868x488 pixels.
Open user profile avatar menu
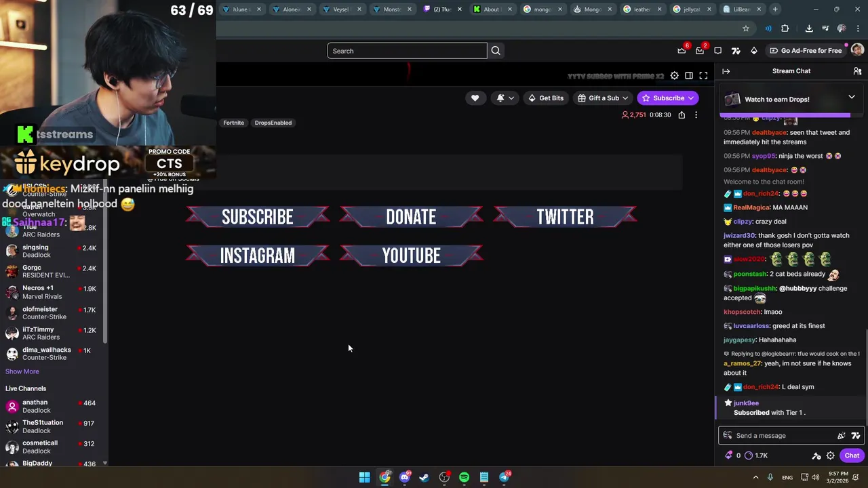click(x=857, y=51)
